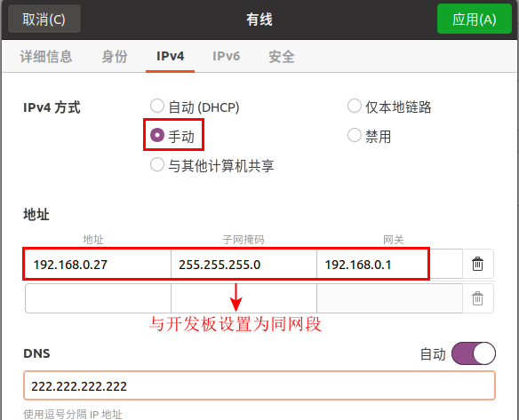Click the 有线 window title
The height and width of the screenshot is (420, 519).
pos(259,20)
